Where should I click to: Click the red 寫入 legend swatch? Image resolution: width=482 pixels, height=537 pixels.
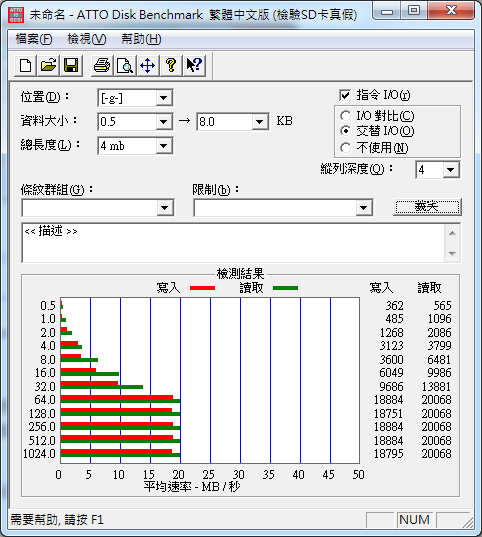tap(202, 288)
